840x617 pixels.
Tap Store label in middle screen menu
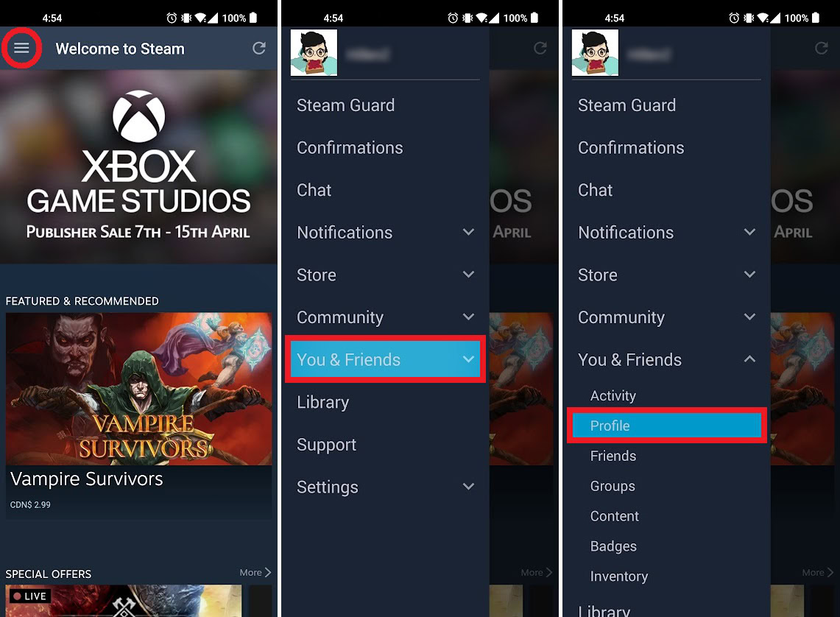pyautogui.click(x=316, y=275)
